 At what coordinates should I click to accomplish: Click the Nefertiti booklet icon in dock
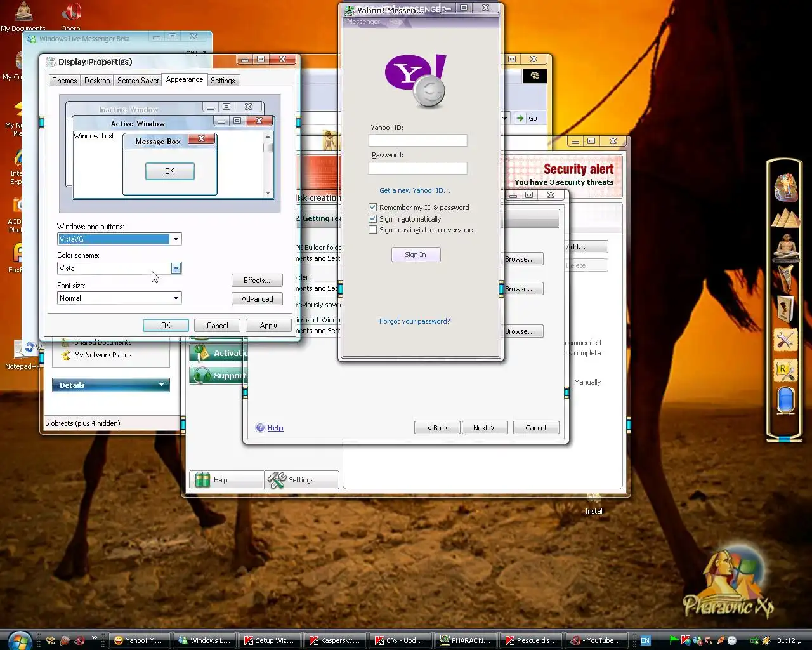coord(785,308)
